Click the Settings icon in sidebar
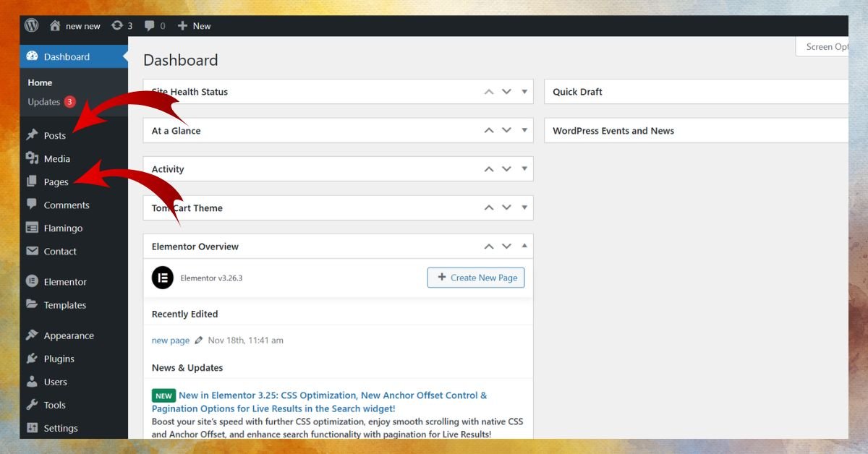Screen dimensions: 868x454 pyautogui.click(x=32, y=427)
